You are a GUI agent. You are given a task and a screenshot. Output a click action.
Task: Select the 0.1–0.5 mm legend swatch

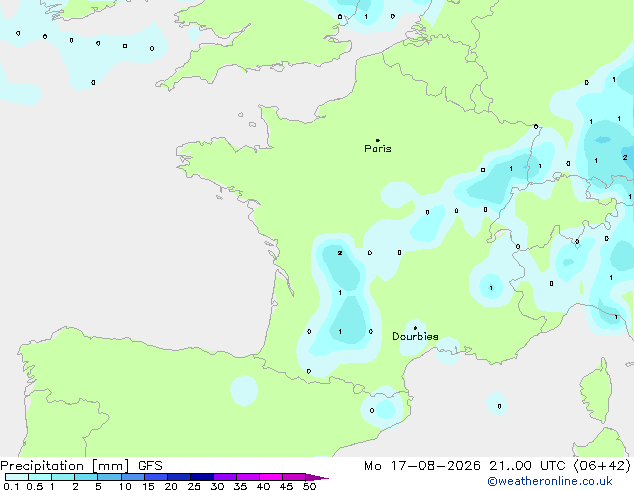point(17,477)
